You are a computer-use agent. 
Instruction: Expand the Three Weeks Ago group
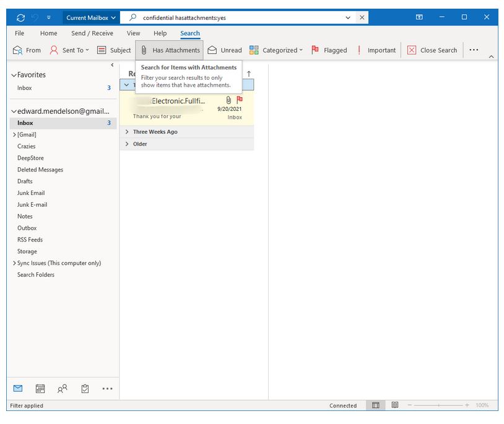click(x=127, y=131)
